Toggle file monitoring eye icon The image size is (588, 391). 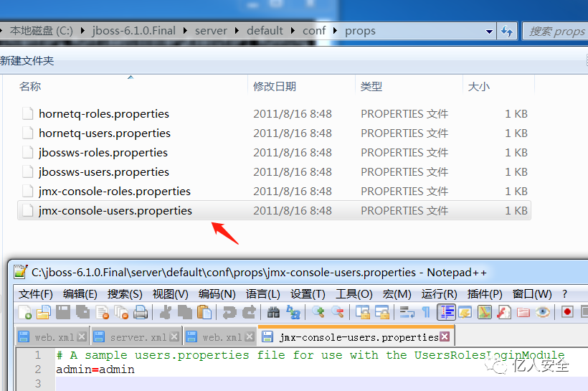pos(543,312)
